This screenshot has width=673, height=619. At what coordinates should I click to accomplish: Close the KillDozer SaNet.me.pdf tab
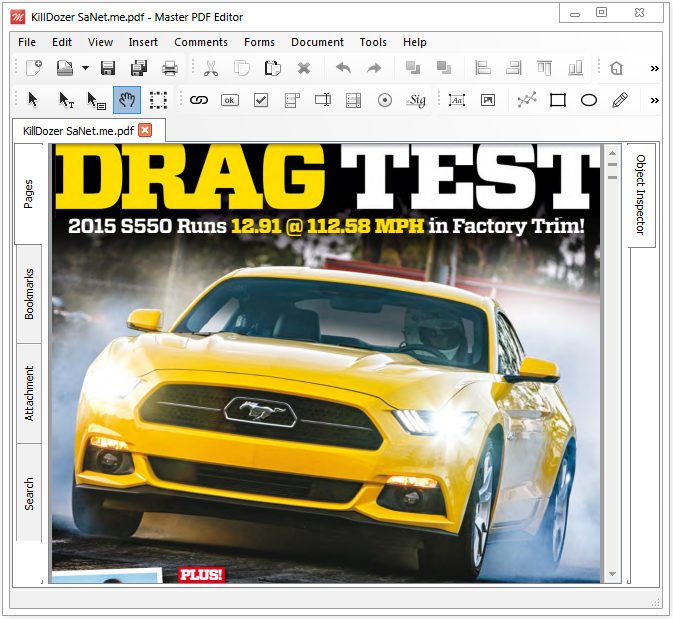click(145, 130)
